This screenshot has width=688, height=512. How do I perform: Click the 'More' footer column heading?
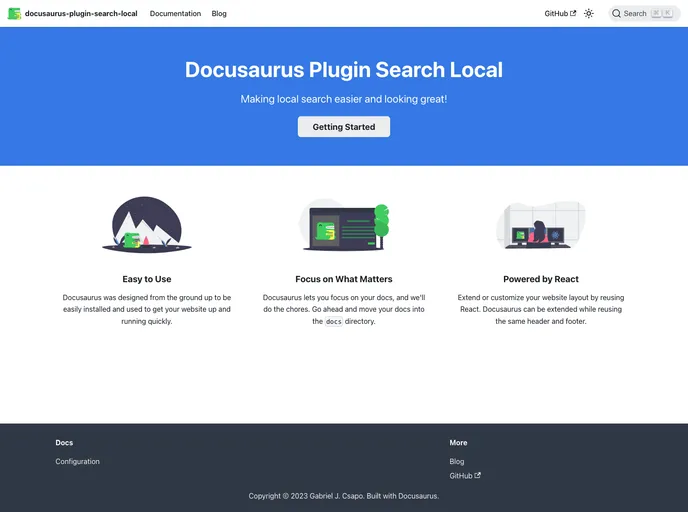(458, 443)
